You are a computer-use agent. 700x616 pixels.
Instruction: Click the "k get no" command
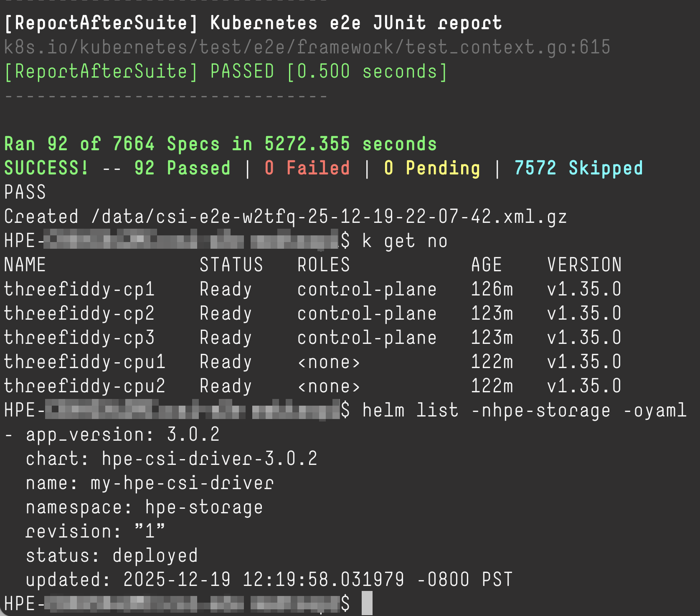click(405, 241)
